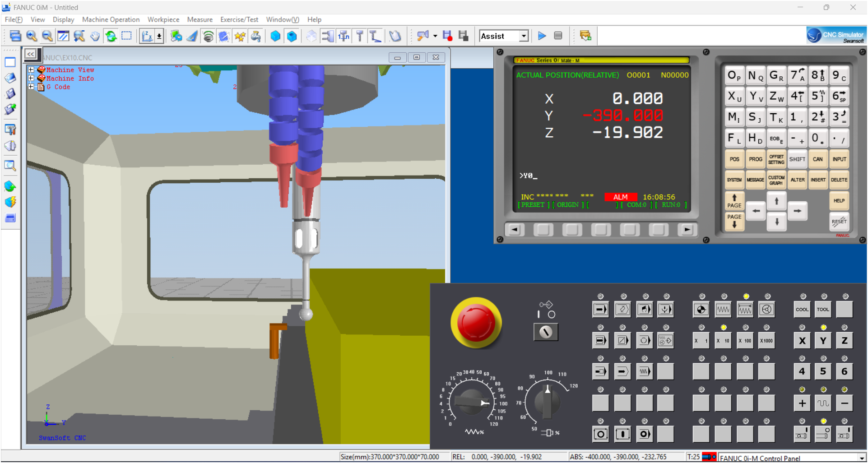Open the Workpiece menu

(x=163, y=19)
